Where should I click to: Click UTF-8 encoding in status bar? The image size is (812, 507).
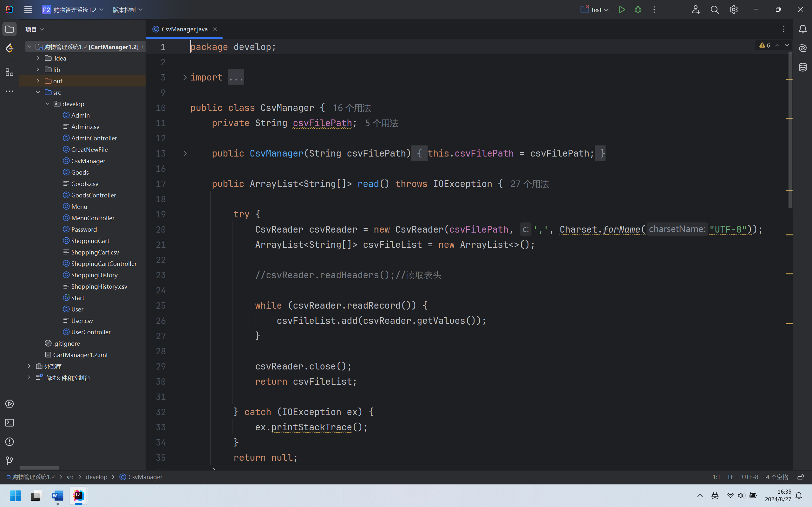point(750,477)
